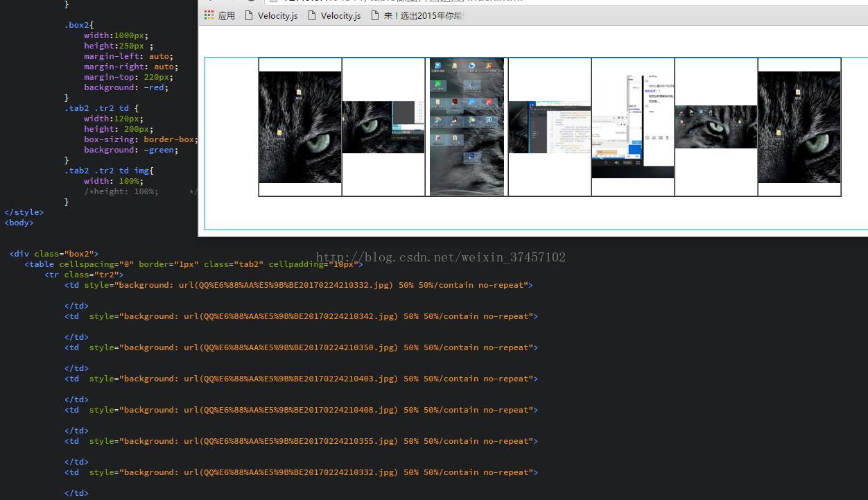Viewport: 868px width, 500px height.
Task: Click the </style> closing tag
Action: pos(24,212)
